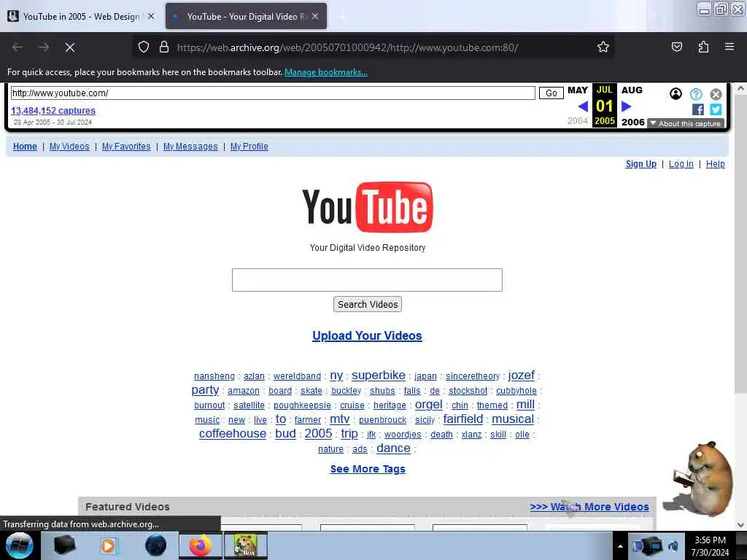Image resolution: width=747 pixels, height=560 pixels.
Task: Go to the previous Wayback capture arrow
Action: pos(583,106)
